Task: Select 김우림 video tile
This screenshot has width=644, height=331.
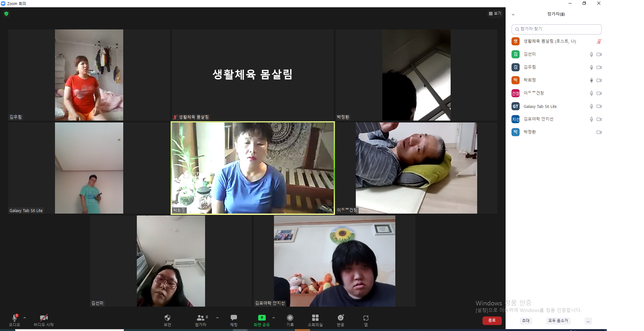Action: tap(89, 75)
